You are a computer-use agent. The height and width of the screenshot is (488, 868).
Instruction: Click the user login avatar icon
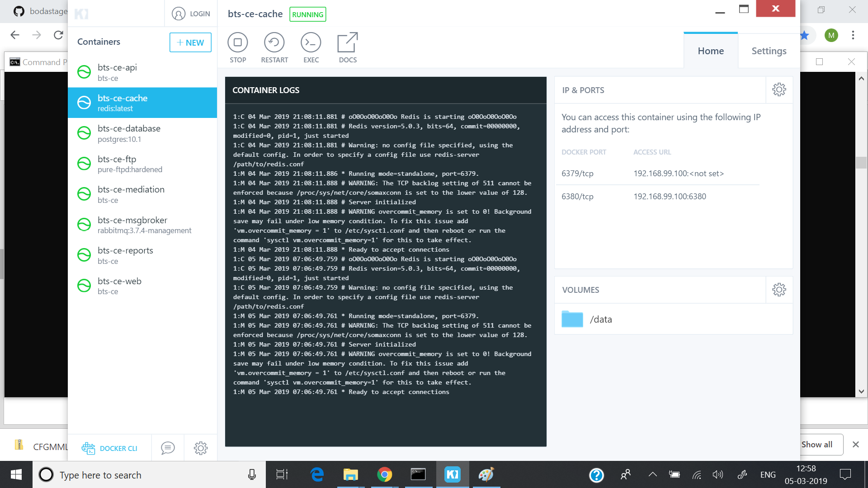coord(179,14)
